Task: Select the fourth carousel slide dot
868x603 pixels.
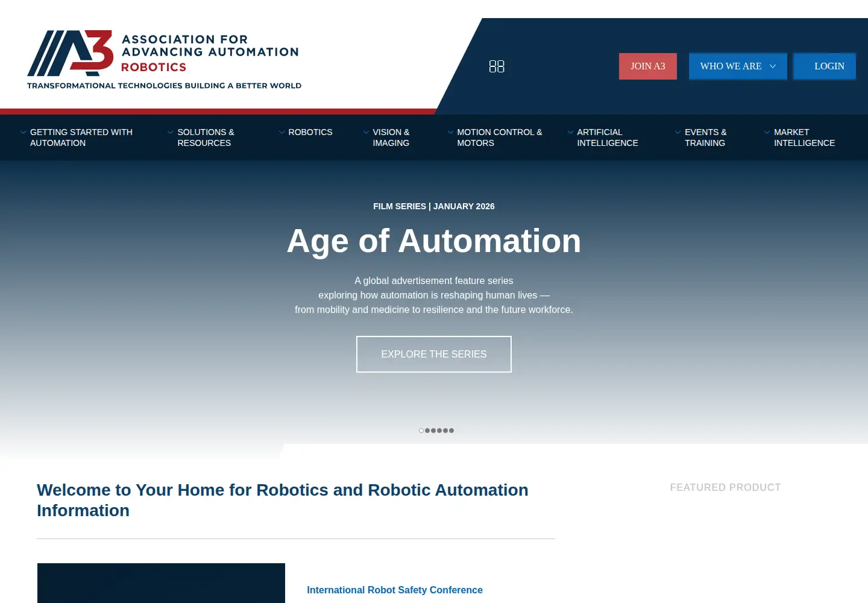Action: point(439,431)
